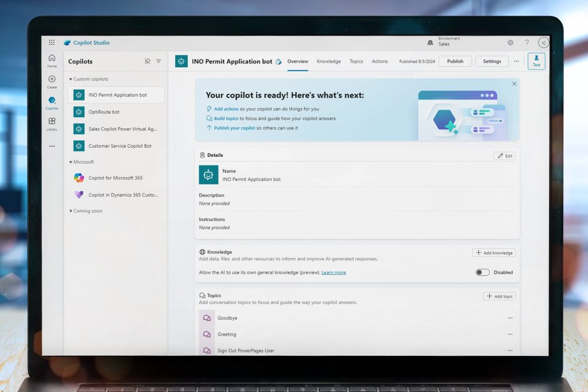The width and height of the screenshot is (588, 392).
Task: Open the IC account avatar
Action: click(x=543, y=43)
